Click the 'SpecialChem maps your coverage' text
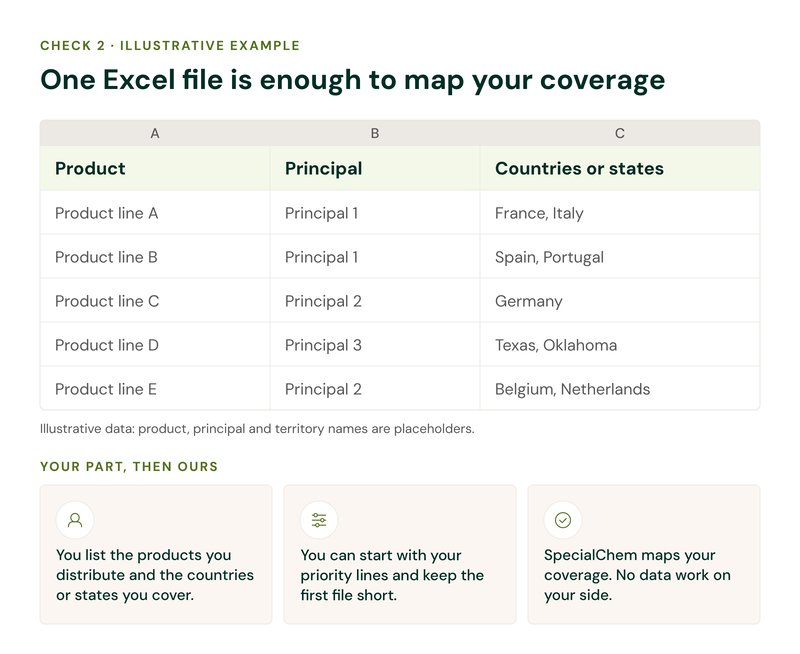Viewport: 800px width, 654px height. 637,575
